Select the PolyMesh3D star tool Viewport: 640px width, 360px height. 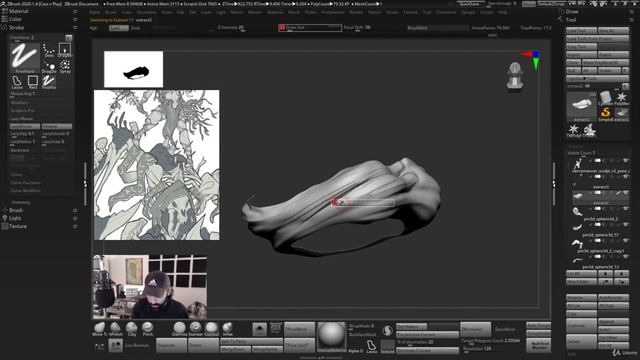coord(622,98)
